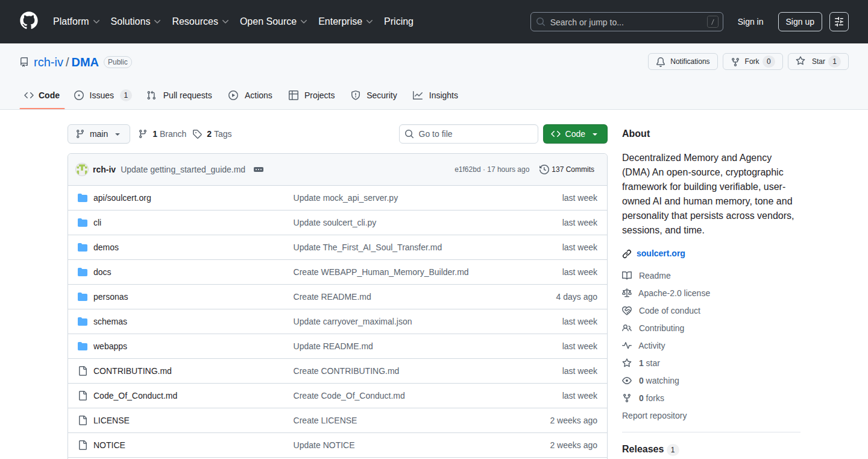
Task: Click the Sign up button
Action: [x=800, y=22]
